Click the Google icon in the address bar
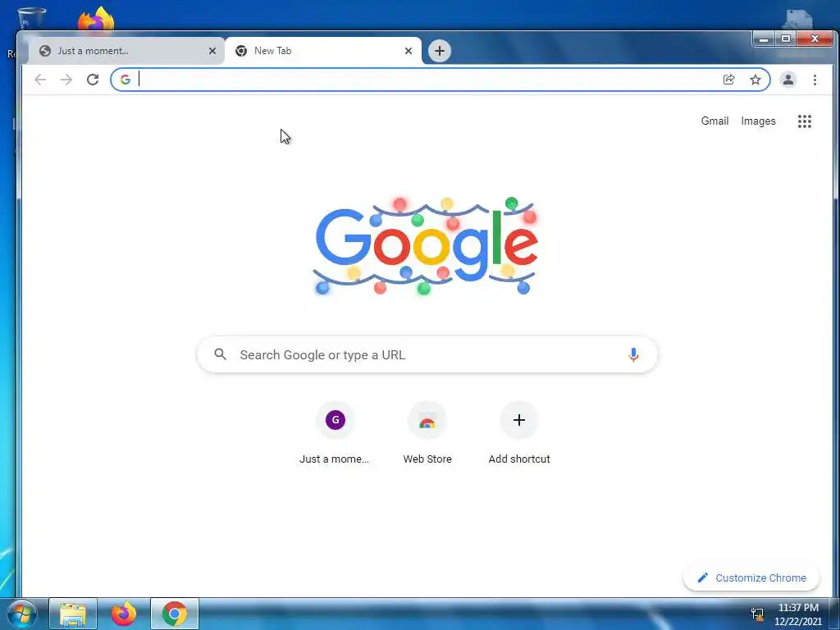Viewport: 840px width, 630px height. (126, 80)
